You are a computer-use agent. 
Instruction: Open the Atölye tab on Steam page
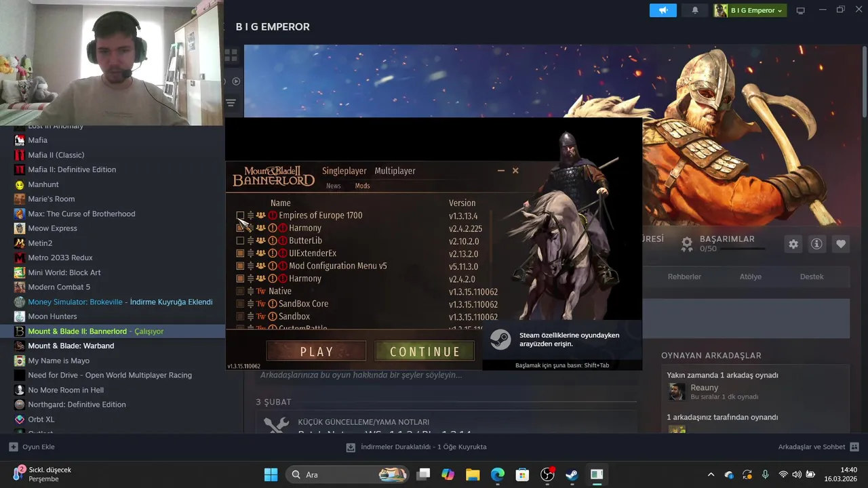tap(750, 277)
